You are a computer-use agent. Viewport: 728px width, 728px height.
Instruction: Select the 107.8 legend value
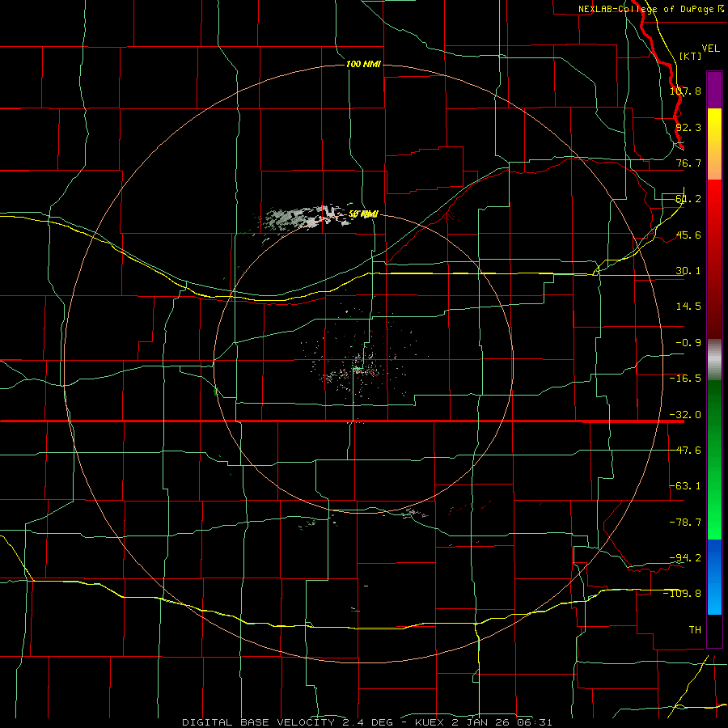pyautogui.click(x=685, y=91)
